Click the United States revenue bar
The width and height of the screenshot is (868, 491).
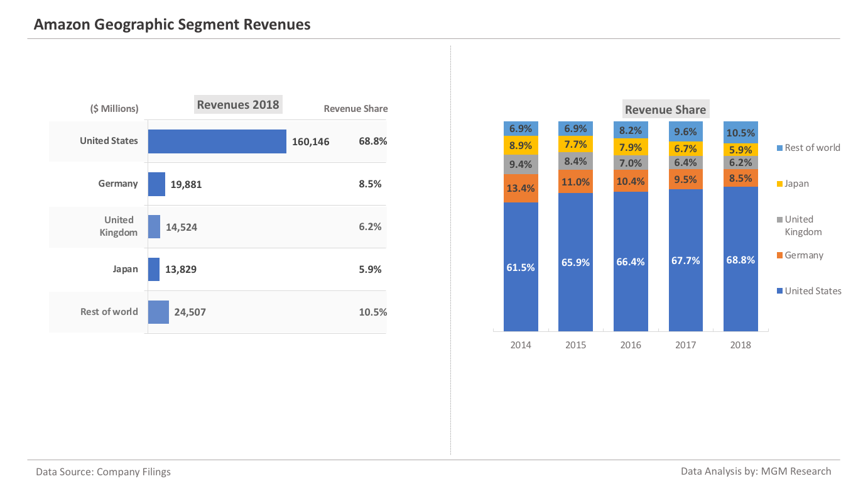[217, 141]
